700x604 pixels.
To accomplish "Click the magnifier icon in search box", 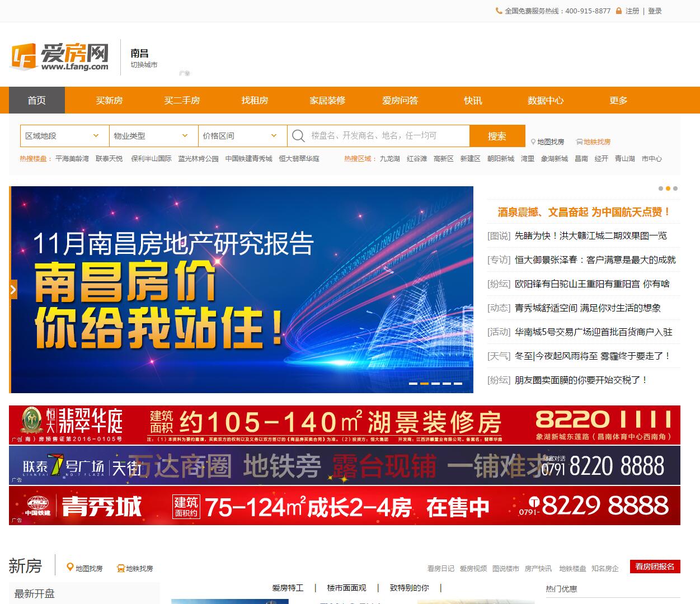I will click(x=299, y=136).
